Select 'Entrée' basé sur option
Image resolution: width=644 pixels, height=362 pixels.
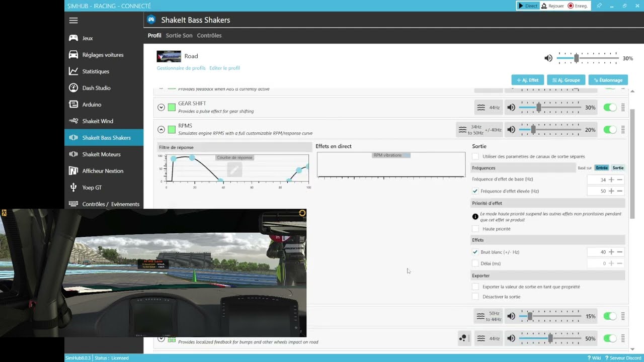click(x=601, y=168)
